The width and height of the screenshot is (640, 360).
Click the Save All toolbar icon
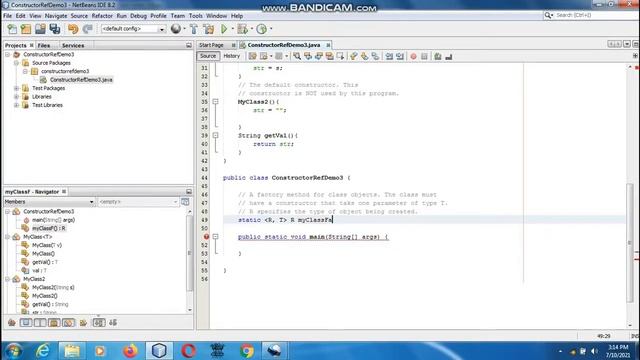pos(55,29)
